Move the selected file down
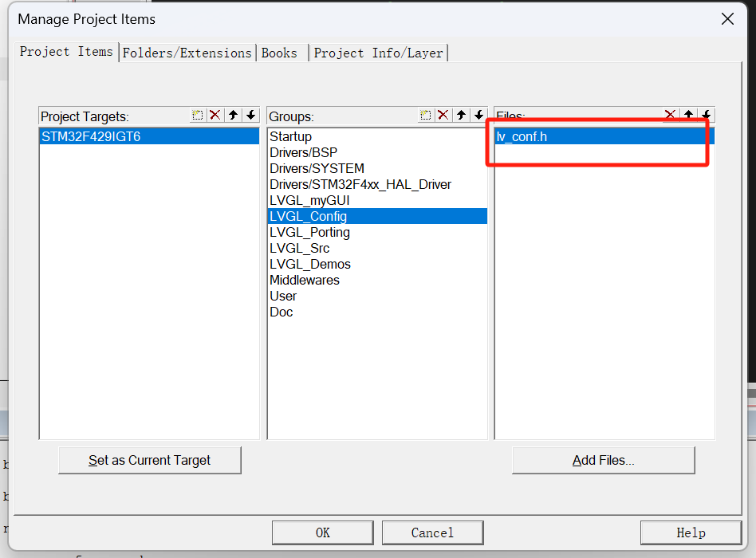 tap(707, 116)
